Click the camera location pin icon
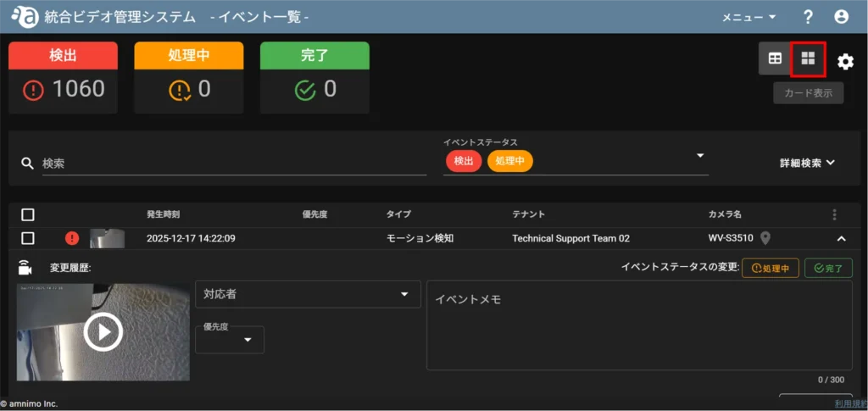Screen dimensions: 868x411 [765, 238]
